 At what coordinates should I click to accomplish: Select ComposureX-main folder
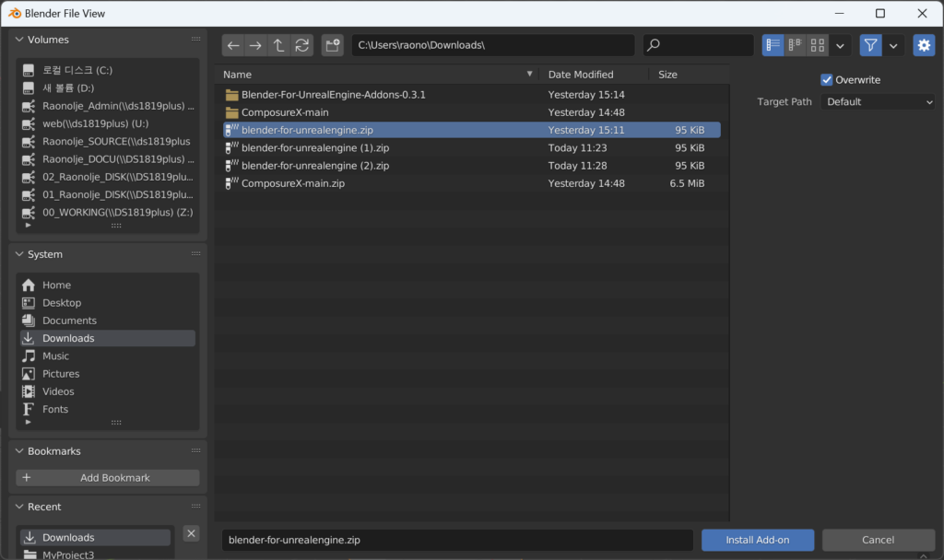pos(471,112)
